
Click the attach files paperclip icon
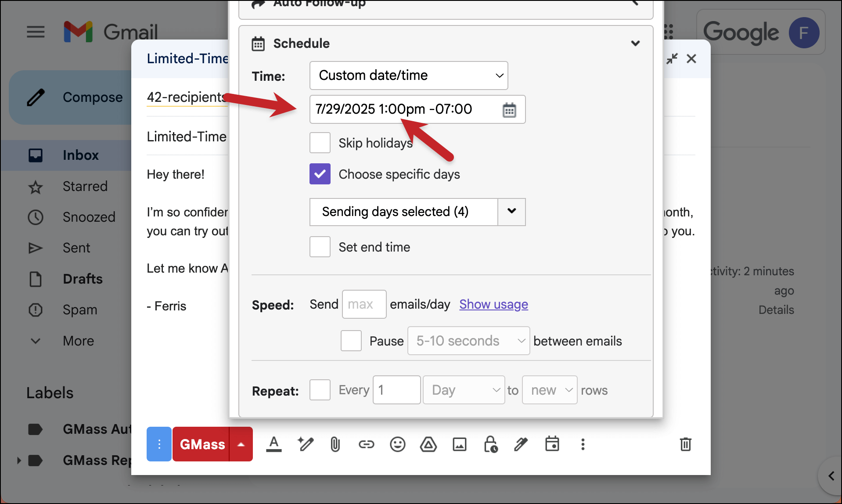tap(335, 444)
